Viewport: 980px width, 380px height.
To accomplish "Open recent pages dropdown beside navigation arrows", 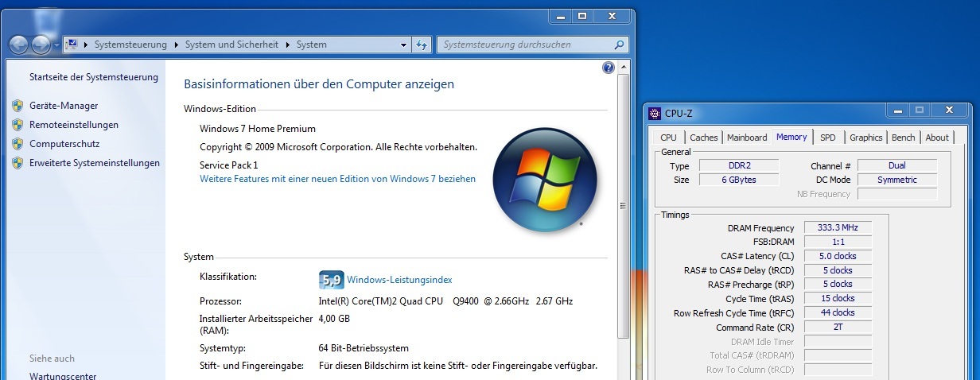I will click(x=56, y=45).
